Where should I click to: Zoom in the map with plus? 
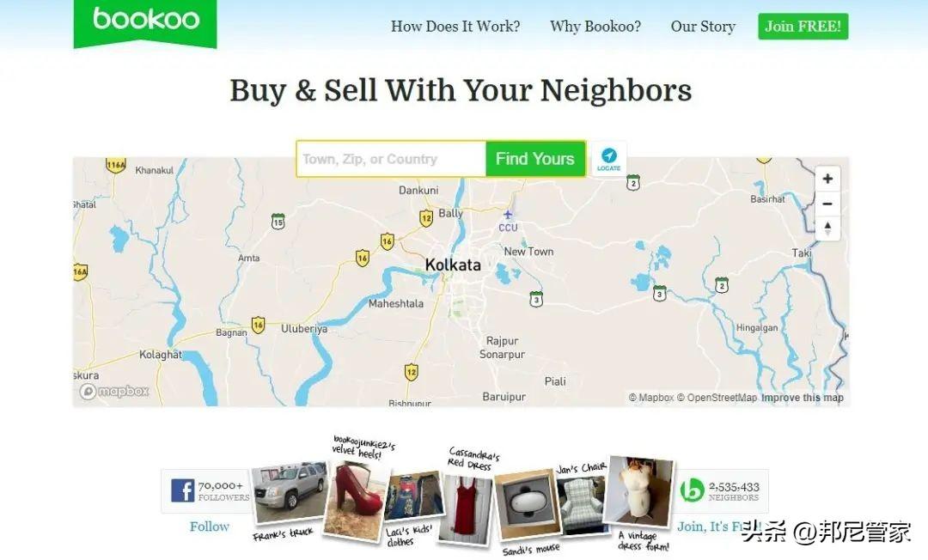pyautogui.click(x=827, y=179)
